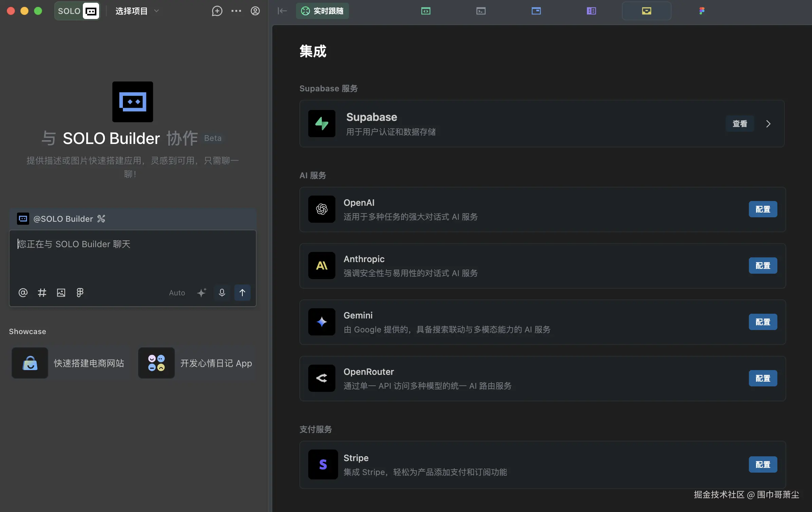Click 配置 next to OpenAI
812x512 pixels.
(762, 209)
